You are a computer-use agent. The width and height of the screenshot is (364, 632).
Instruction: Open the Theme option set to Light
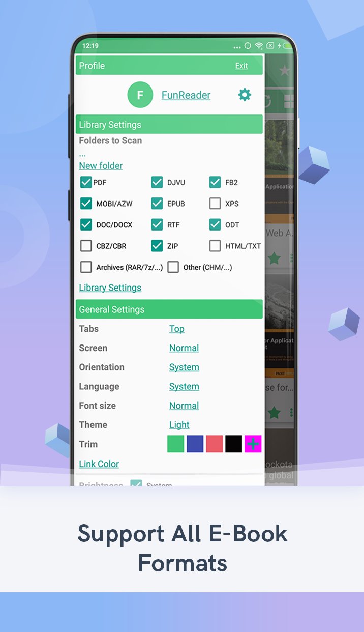(179, 425)
